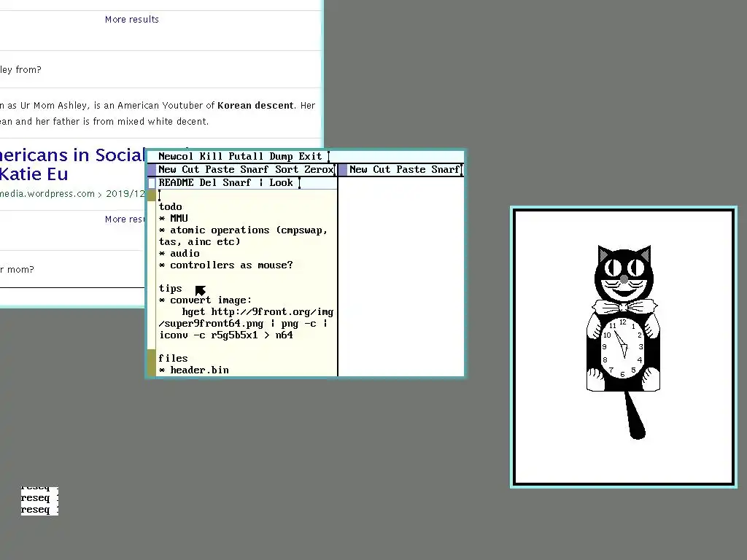Screen dimensions: 747x560
Task: Click Kill in the acme top tag
Action: (x=211, y=156)
